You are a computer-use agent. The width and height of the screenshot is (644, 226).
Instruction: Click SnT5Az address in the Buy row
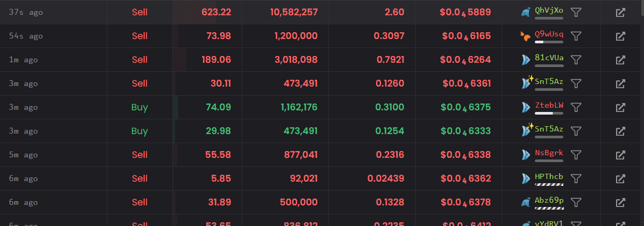click(x=549, y=129)
